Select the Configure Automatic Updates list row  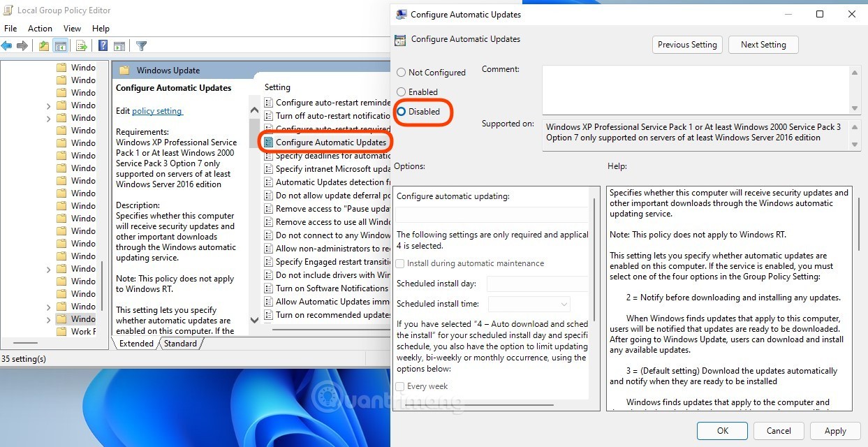(326, 142)
